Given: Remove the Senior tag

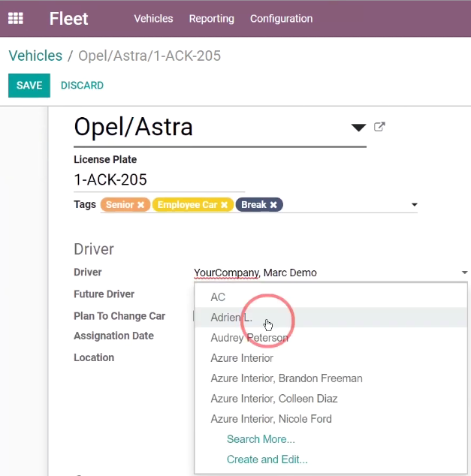Looking at the screenshot, I should point(140,205).
